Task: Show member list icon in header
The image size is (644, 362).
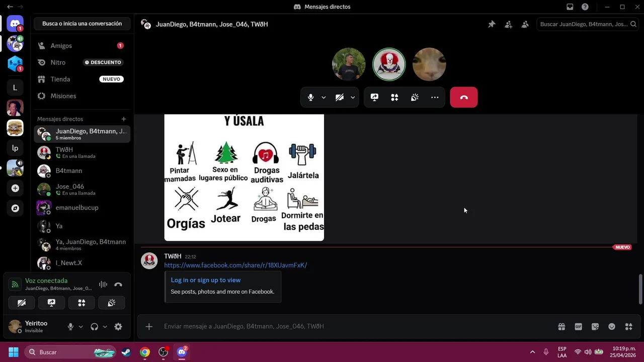Action: click(525, 24)
